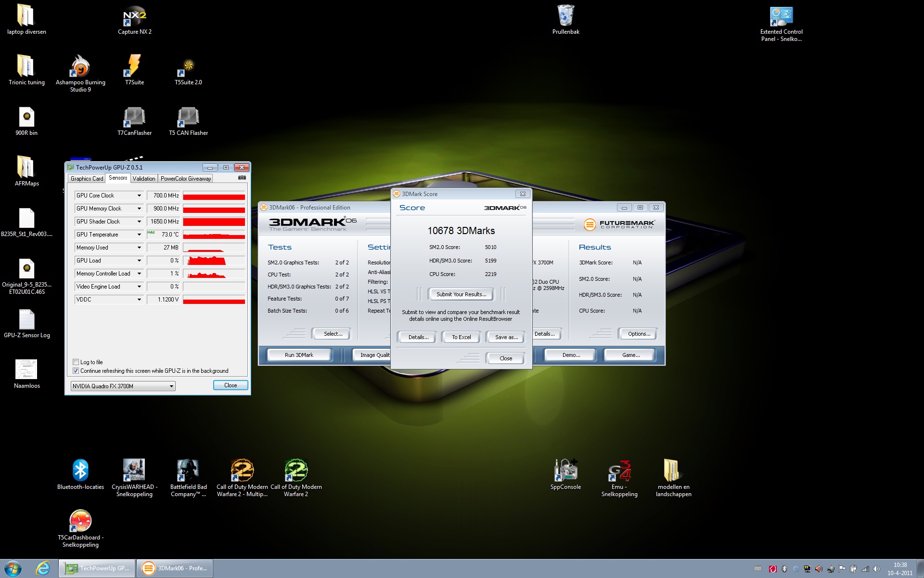Image resolution: width=924 pixels, height=578 pixels.
Task: Select the B235R_St1_Rev003 file
Action: tap(26, 222)
